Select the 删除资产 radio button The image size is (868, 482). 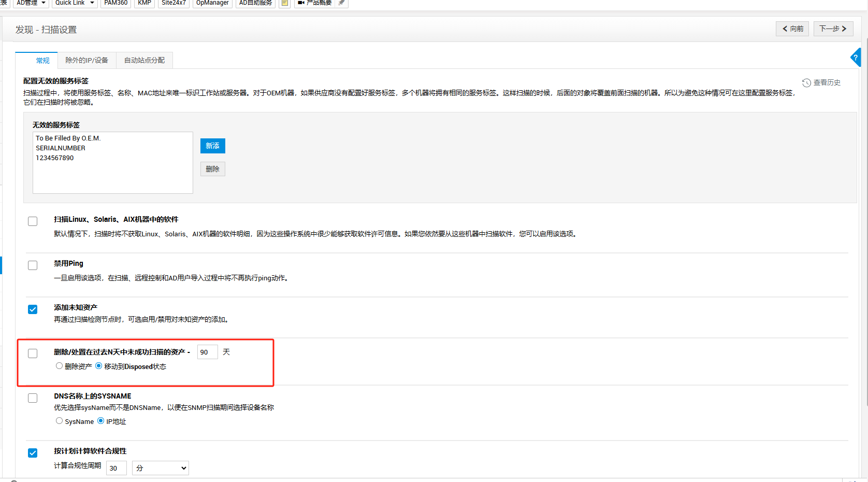point(59,366)
